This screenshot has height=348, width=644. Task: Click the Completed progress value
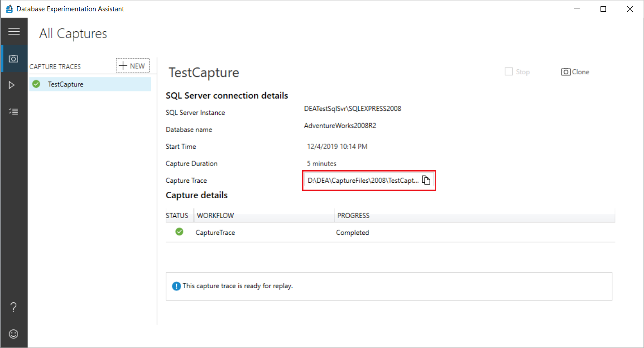pyautogui.click(x=352, y=233)
